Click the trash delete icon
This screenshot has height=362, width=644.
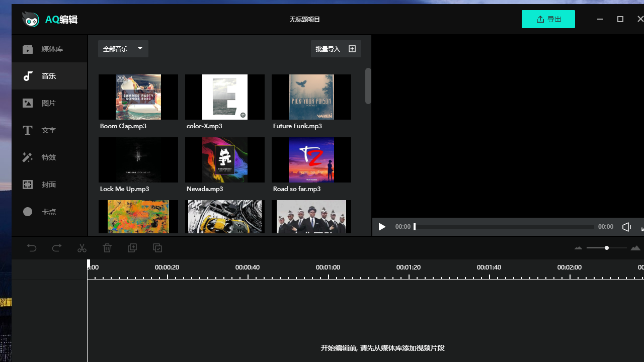107,248
